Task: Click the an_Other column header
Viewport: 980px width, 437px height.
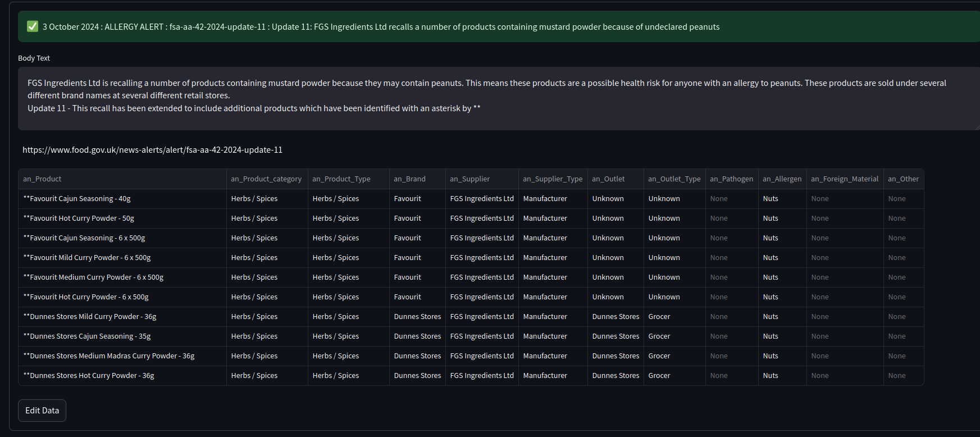Action: 903,179
